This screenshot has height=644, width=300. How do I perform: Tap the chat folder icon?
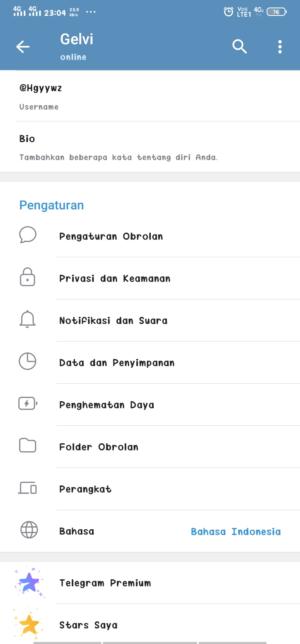27,446
